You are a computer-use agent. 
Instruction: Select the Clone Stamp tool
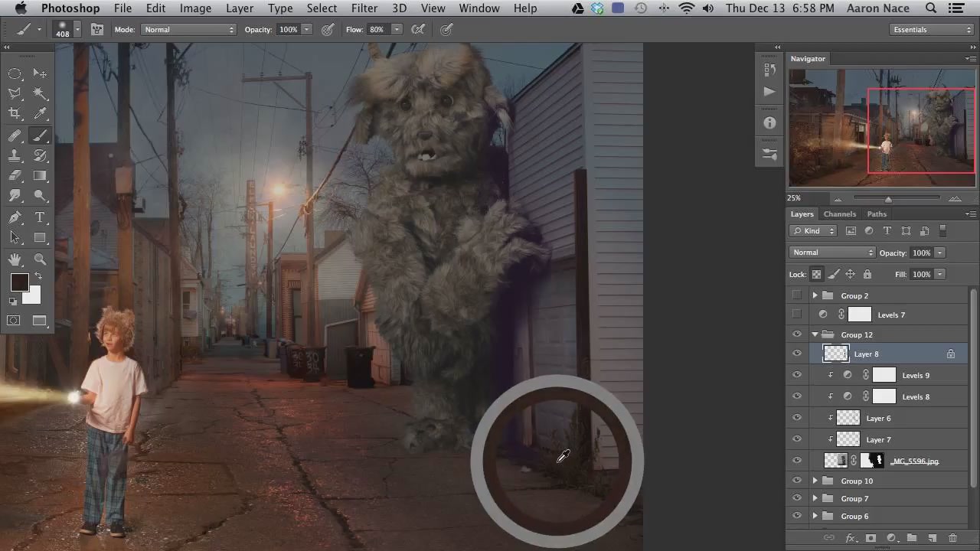tap(15, 155)
